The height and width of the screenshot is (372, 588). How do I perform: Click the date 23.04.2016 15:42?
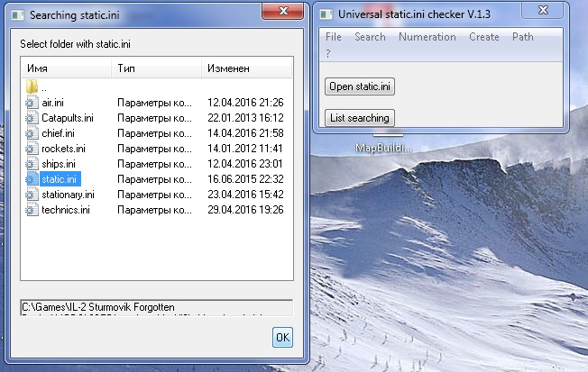click(245, 195)
